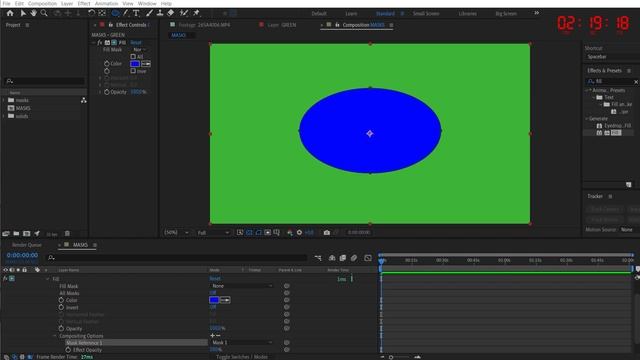Switch to the Small Screen workspace
Screen dimensions: 640x360
tap(426, 13)
